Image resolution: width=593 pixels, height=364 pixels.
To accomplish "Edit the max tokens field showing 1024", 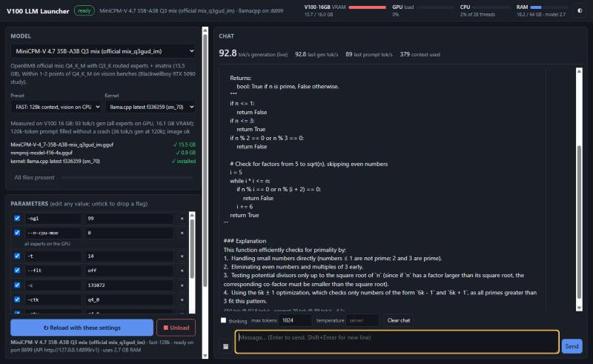I will [295, 320].
